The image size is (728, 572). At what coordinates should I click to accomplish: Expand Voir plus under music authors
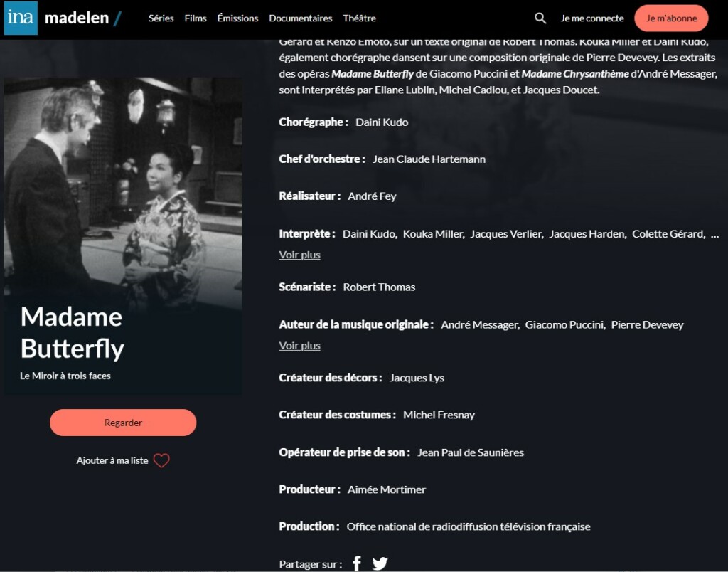(x=299, y=346)
